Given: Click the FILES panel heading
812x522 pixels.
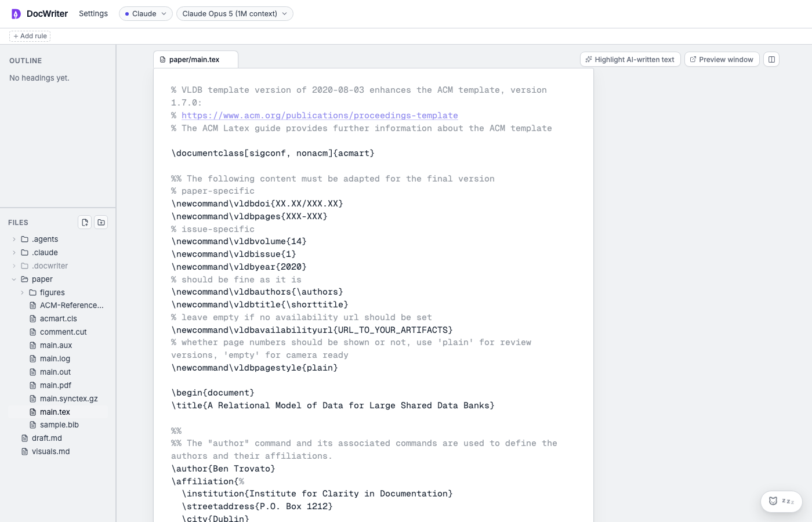Looking at the screenshot, I should 18,223.
